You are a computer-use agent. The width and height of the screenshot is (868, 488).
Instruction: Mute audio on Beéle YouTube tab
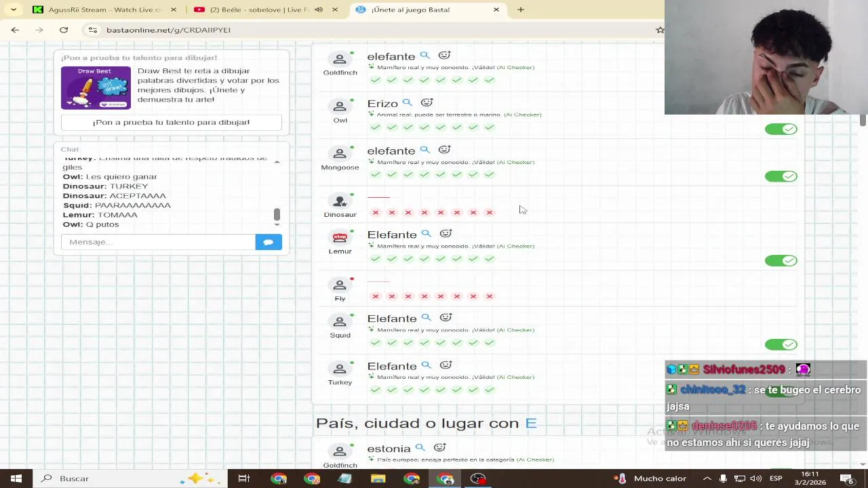[319, 9]
